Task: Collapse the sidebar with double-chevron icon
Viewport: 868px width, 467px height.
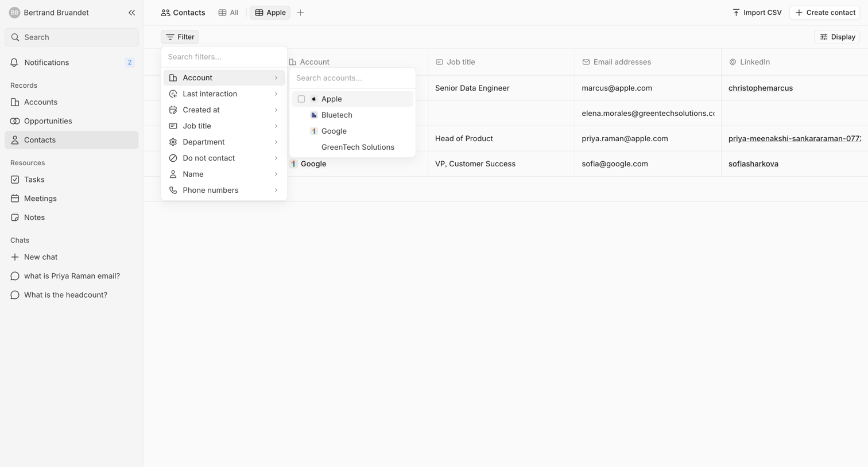Action: point(131,13)
